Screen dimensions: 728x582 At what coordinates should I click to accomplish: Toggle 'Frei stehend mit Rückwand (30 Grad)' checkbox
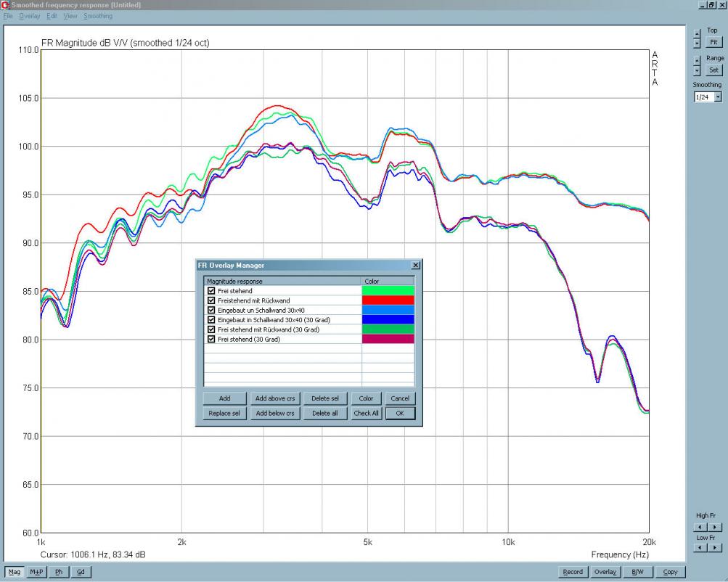click(x=211, y=329)
